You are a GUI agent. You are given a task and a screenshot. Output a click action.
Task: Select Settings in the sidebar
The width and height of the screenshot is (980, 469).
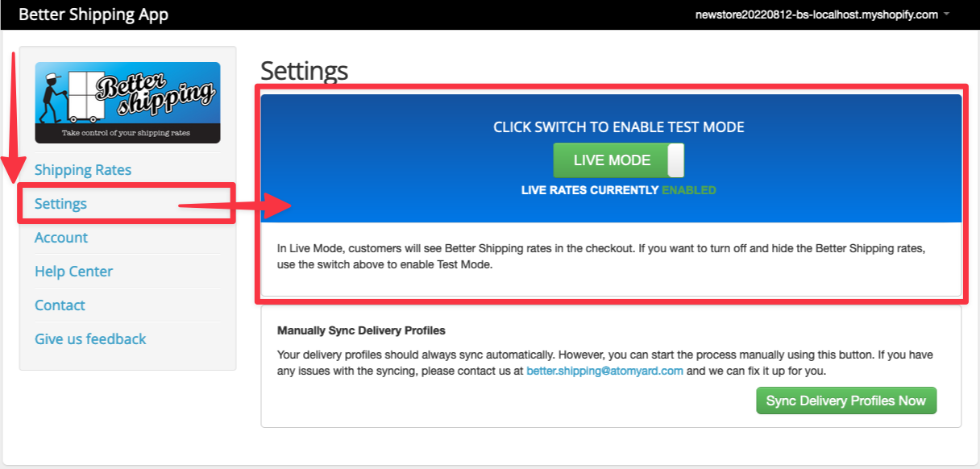60,204
